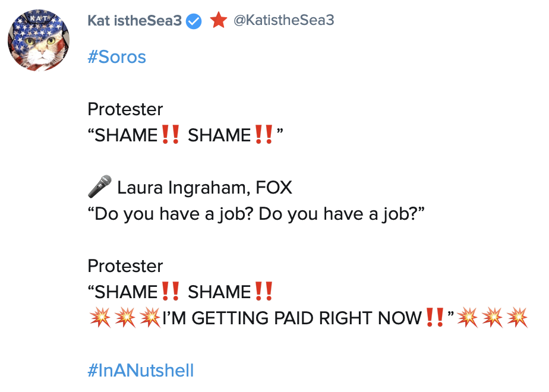The width and height of the screenshot is (549, 392).
Task: Click the red star icon beside the name
Action: (x=219, y=21)
